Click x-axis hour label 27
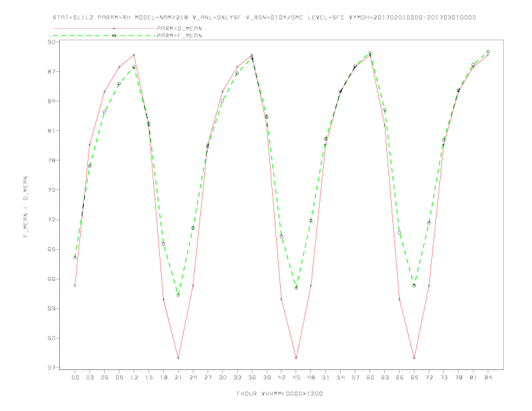This screenshot has width=532, height=411. click(208, 377)
